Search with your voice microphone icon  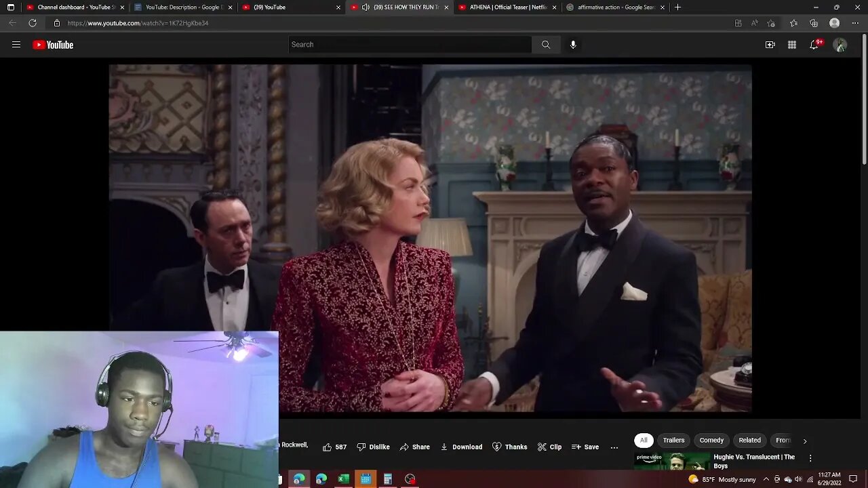573,45
